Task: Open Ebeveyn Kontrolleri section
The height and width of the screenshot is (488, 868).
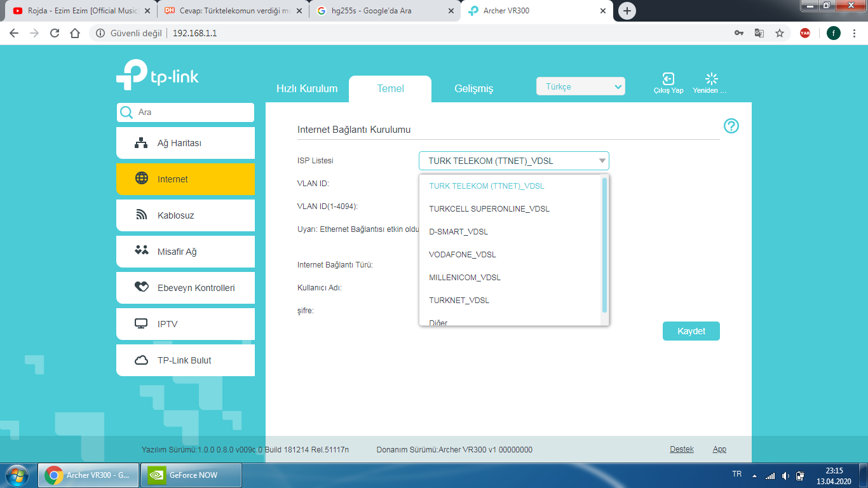Action: [186, 288]
